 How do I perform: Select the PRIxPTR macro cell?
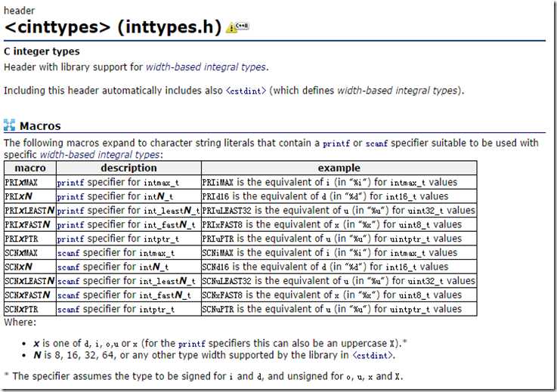click(30, 239)
